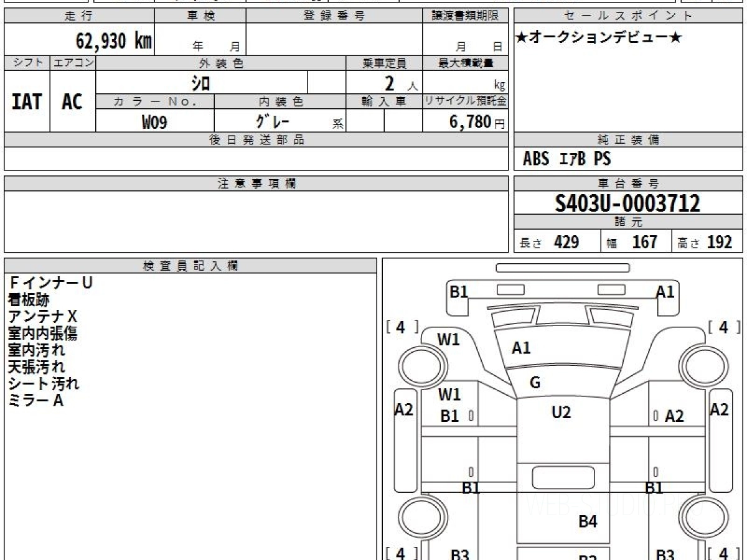This screenshot has height=560, width=747.
Task: Click the アンテナX note line
Action: [42, 317]
